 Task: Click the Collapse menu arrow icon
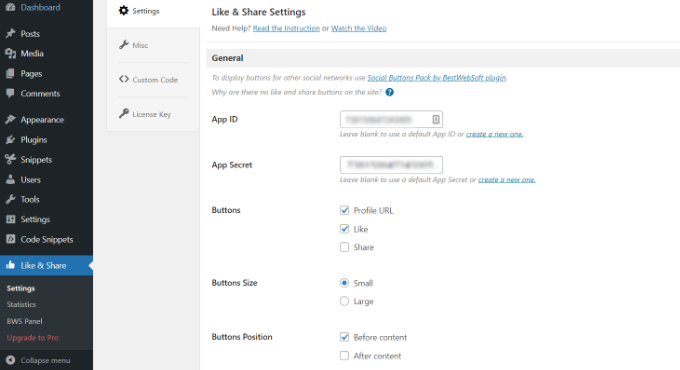point(10,360)
